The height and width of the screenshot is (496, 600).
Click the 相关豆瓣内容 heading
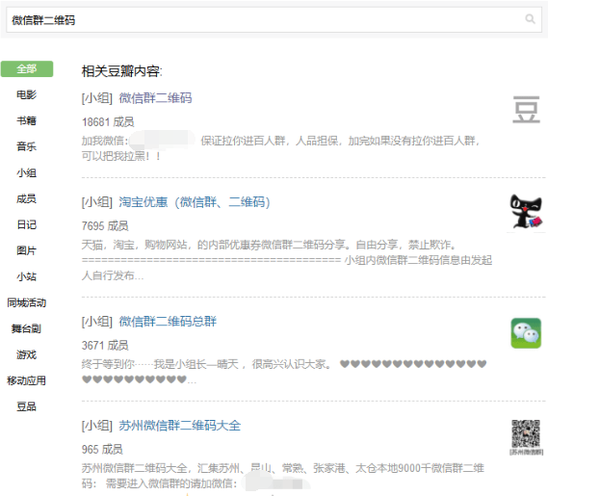122,71
